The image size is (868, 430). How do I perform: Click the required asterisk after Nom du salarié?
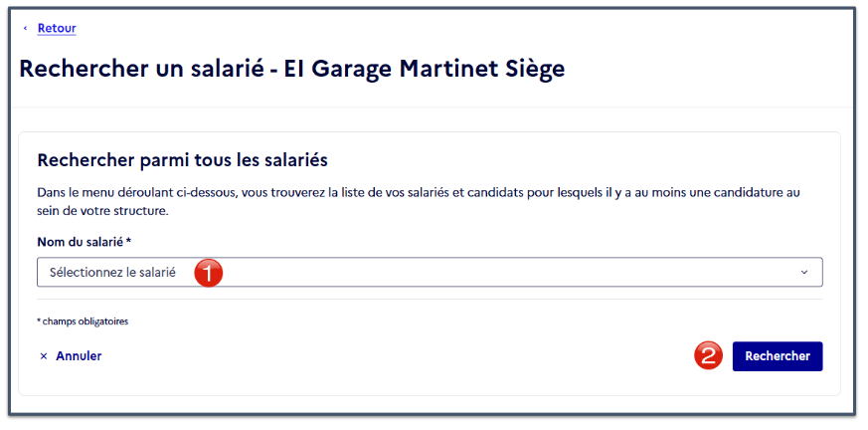coord(128,241)
